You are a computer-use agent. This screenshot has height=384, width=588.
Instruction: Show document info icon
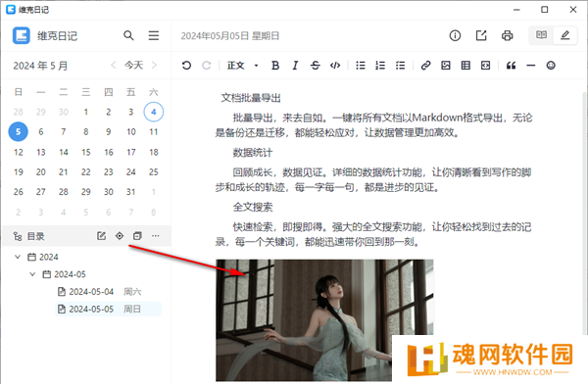455,35
